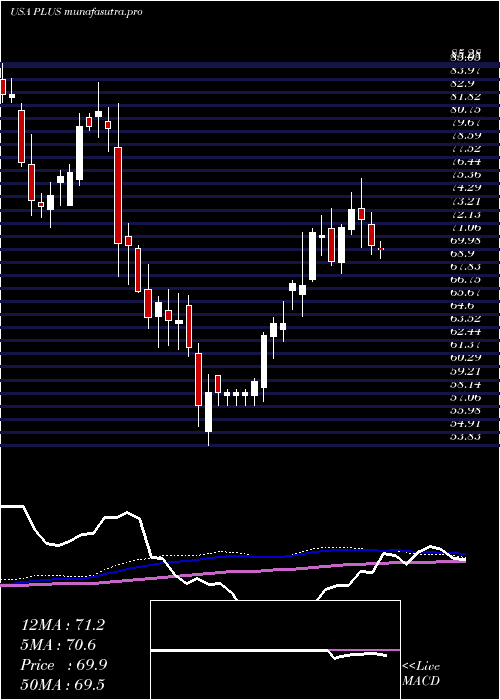Select the 62.44 price axis label
The width and height of the screenshot is (500, 700).
(466, 332)
